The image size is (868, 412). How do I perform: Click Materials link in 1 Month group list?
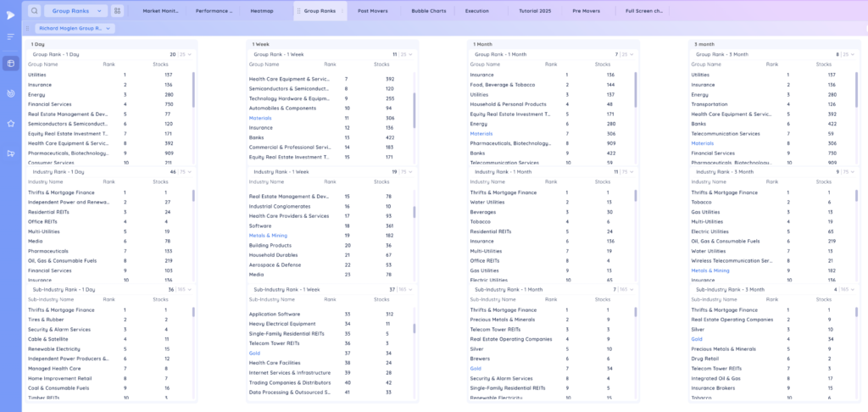click(481, 133)
